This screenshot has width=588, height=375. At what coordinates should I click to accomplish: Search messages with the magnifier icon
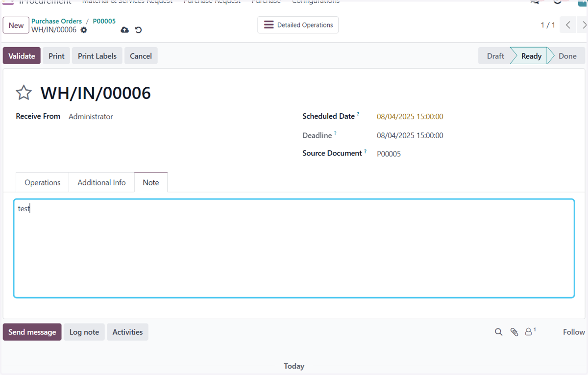point(498,332)
